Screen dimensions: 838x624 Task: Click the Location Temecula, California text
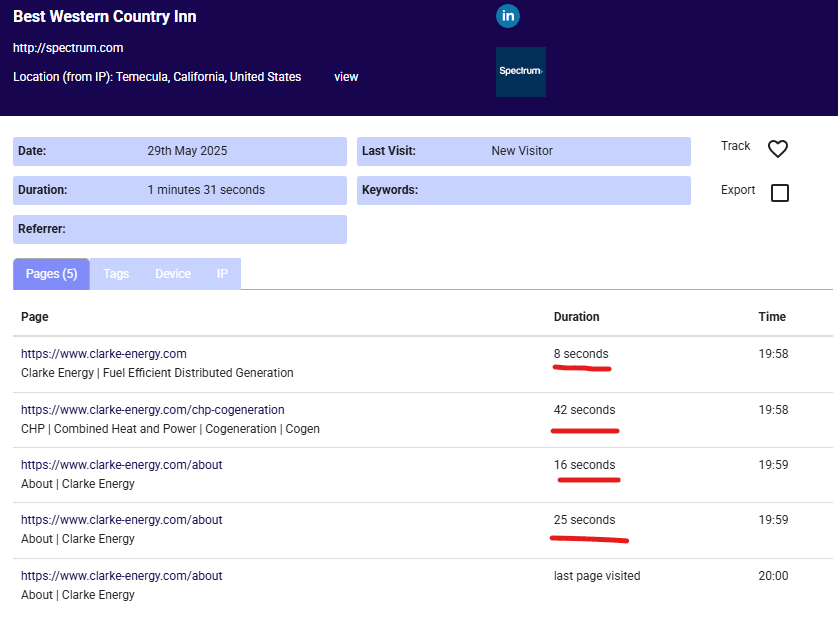(157, 77)
